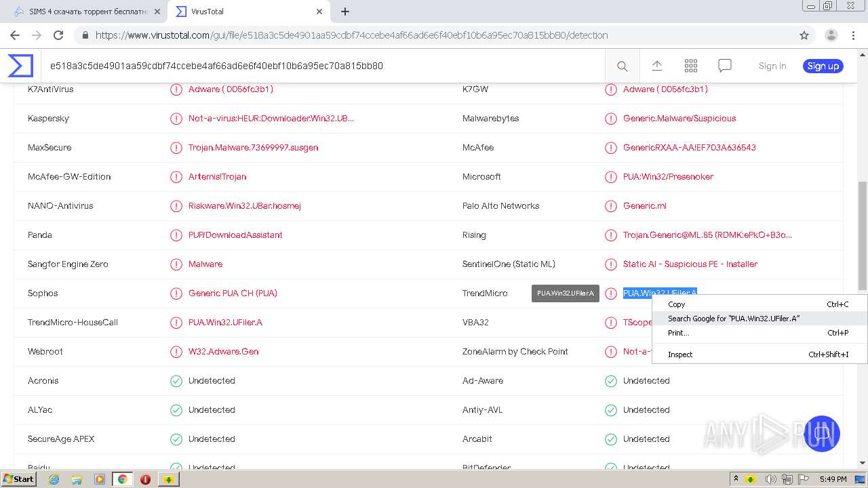Bookmark this page with the star icon

[x=804, y=35]
